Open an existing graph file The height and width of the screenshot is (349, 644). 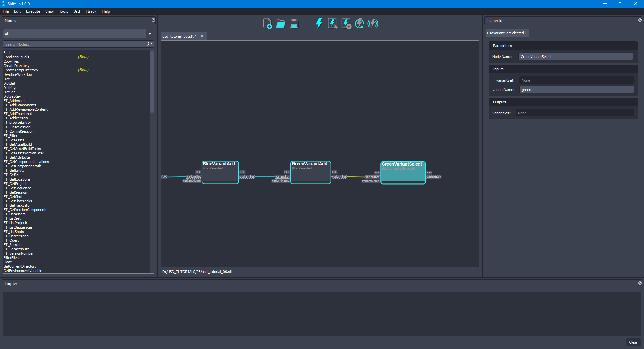[280, 23]
